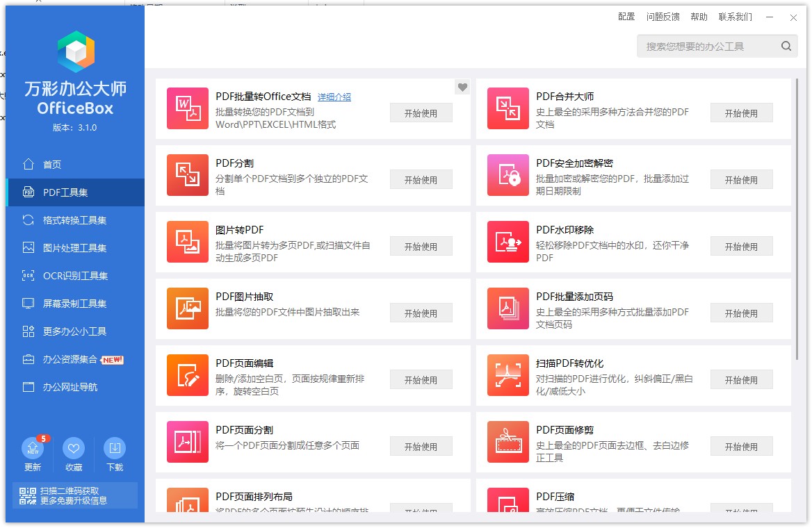The width and height of the screenshot is (812, 528).
Task: Click 开始使用 for PDF批量转Office文档
Action: click(x=421, y=113)
